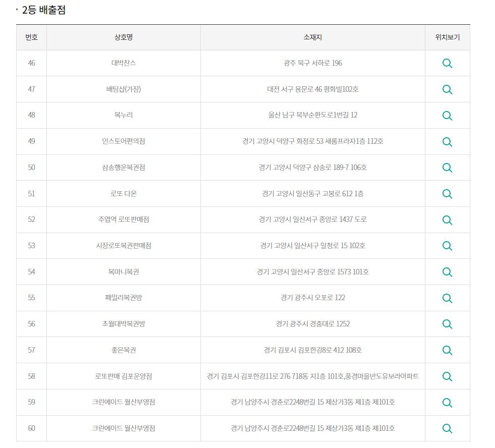Open location icon in row 60
495x448 pixels.
[447, 428]
